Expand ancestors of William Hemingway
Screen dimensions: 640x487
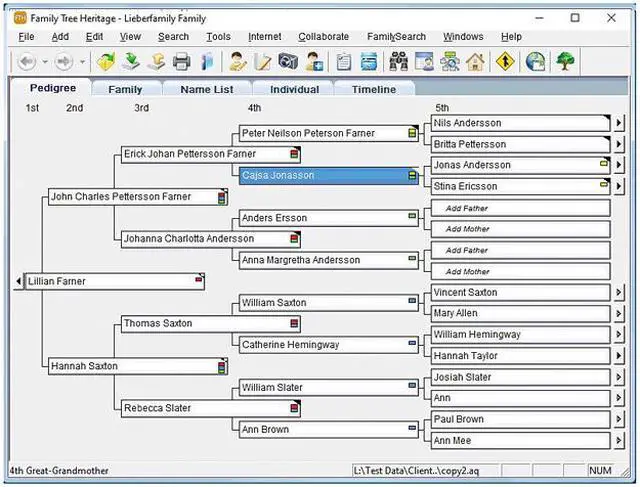tap(619, 334)
